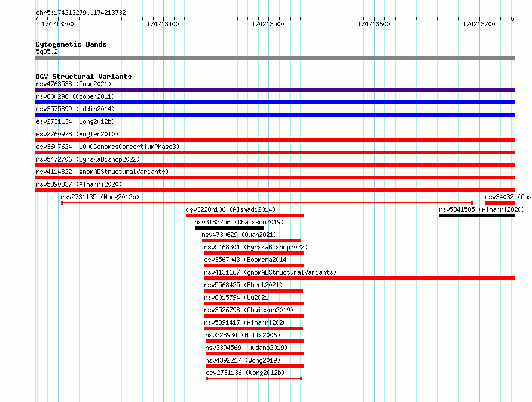Select the nsv5890837 (Almarri2020) label
This screenshot has width=532, height=402.
pos(79,184)
